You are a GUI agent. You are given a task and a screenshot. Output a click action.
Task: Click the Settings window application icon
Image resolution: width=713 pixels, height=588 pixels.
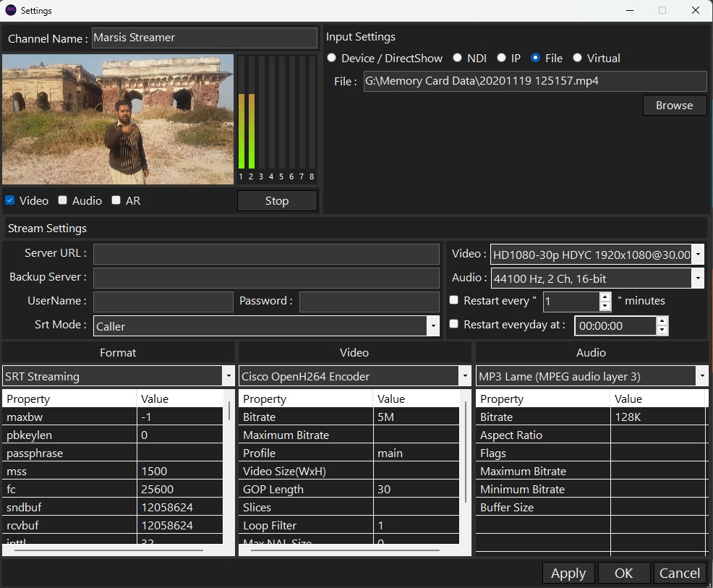click(x=10, y=11)
